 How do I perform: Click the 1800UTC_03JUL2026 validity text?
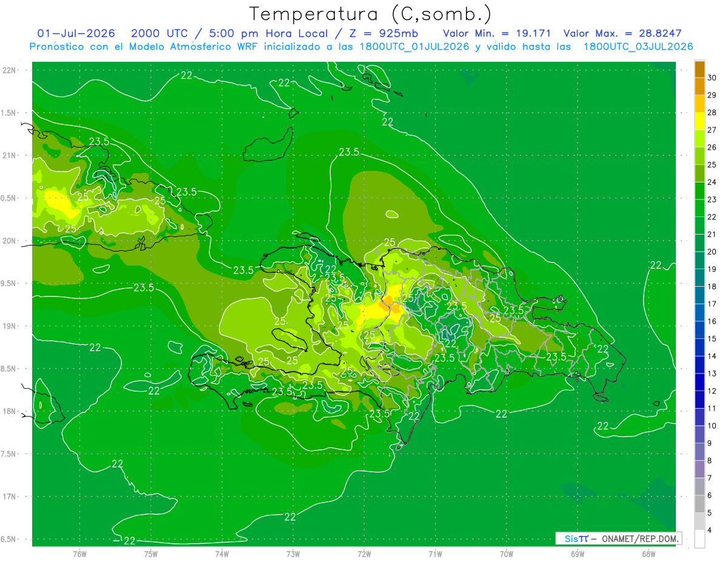[x=638, y=47]
